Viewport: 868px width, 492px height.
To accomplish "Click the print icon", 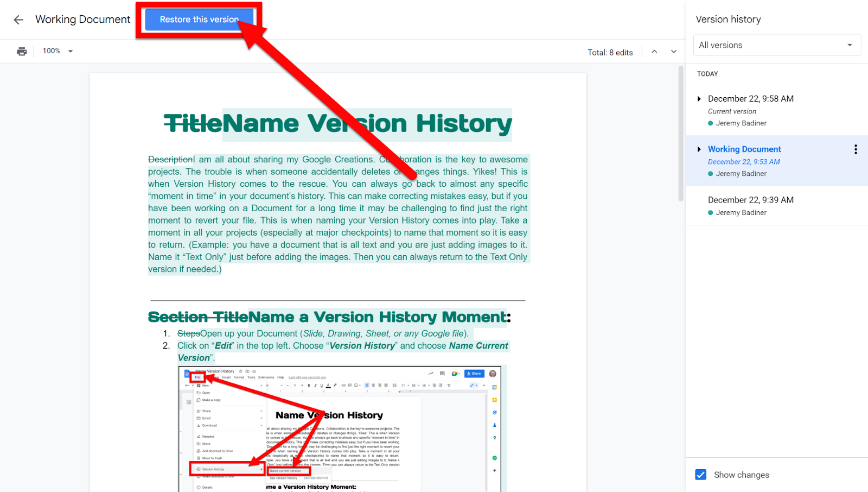I will 22,51.
